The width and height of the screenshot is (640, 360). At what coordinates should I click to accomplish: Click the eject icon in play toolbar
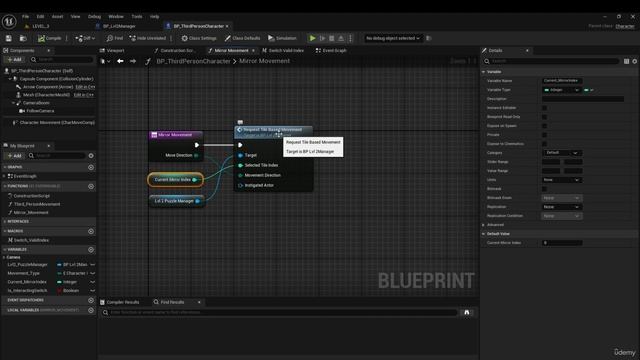coord(341,38)
